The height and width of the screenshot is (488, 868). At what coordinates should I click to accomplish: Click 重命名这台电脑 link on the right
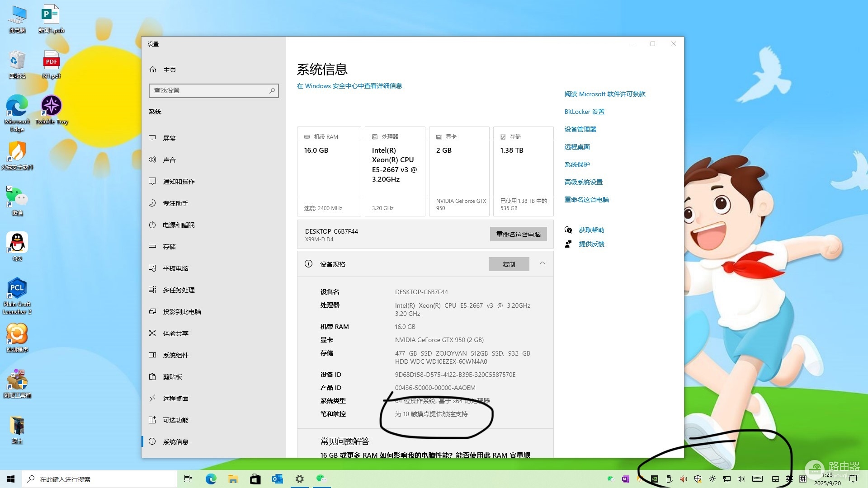(x=586, y=200)
